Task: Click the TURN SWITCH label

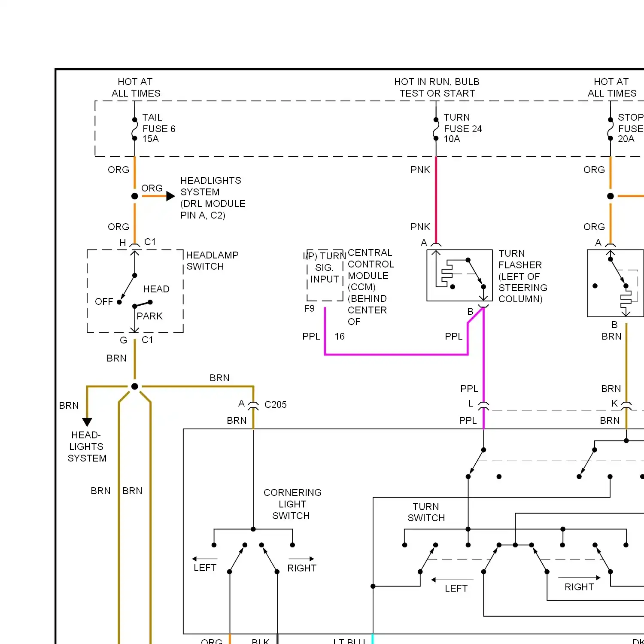Action: point(426,512)
